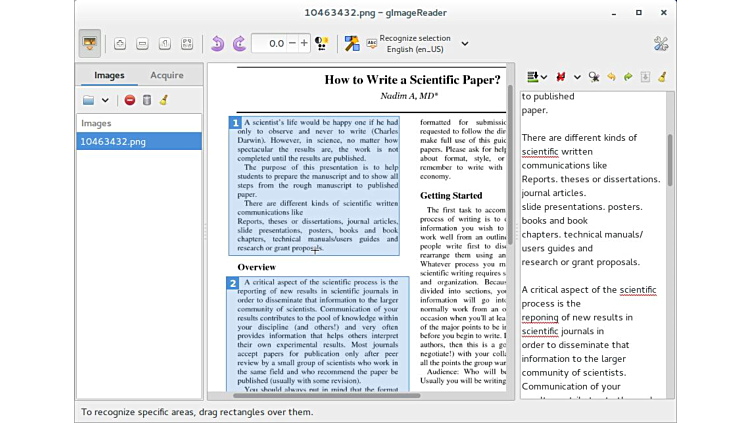Image resolution: width=752 pixels, height=423 pixels.
Task: Open find and replace icon in output
Action: pos(594,77)
